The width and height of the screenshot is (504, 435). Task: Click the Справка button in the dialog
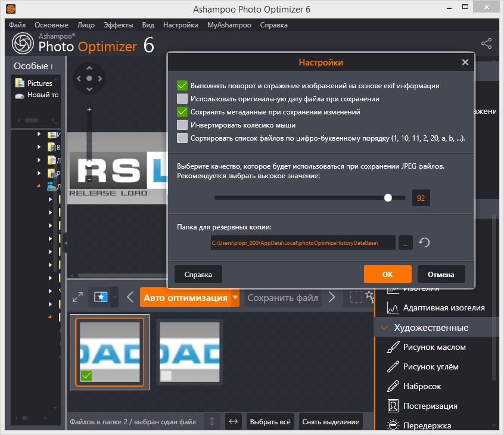pyautogui.click(x=198, y=274)
